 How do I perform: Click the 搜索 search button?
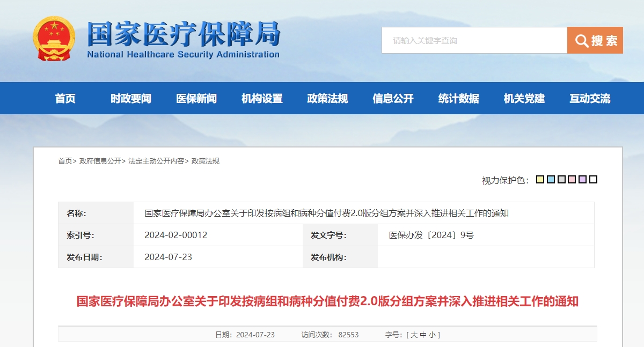pos(596,40)
